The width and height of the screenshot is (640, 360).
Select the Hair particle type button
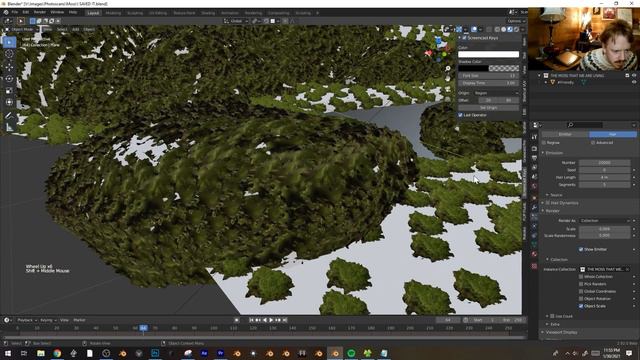pos(613,134)
